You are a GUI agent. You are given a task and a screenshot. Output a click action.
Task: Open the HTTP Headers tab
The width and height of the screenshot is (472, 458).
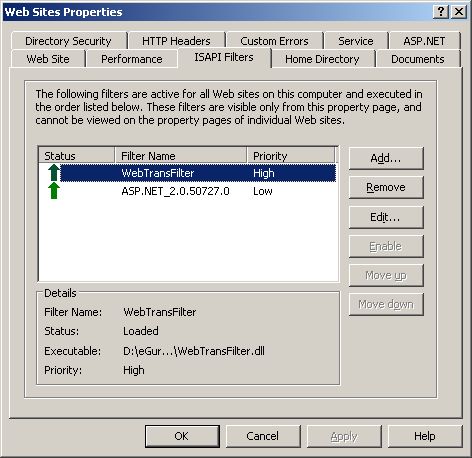click(176, 41)
